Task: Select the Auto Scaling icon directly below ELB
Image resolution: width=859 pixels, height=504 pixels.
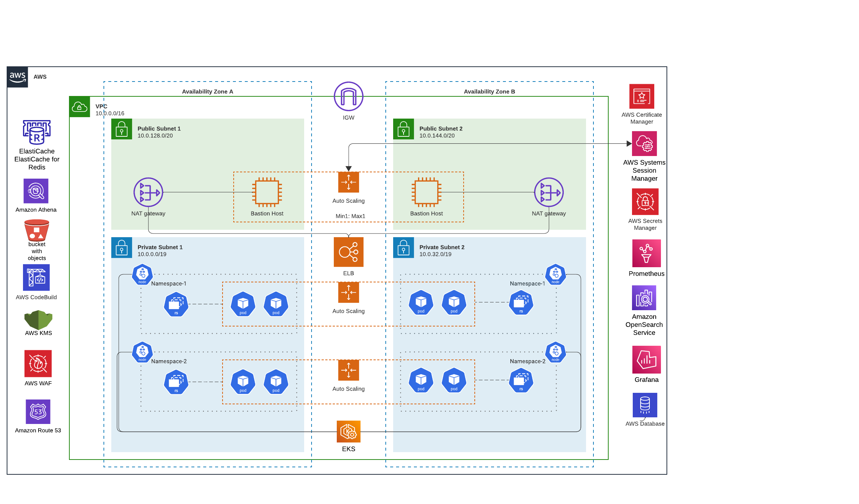Action: 349,292
